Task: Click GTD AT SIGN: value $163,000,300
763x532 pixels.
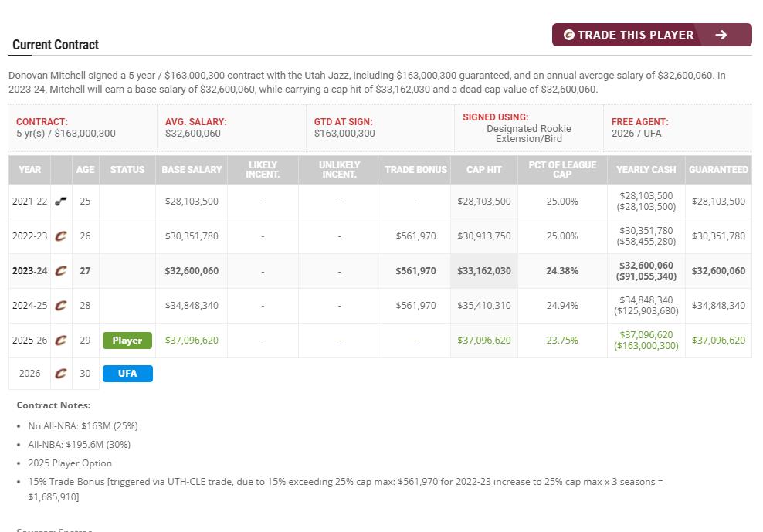Action: coord(344,134)
